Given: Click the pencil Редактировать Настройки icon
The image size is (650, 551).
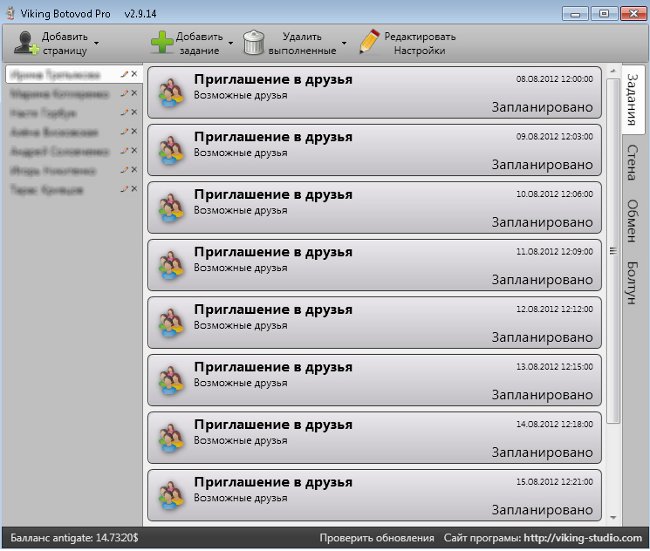Looking at the screenshot, I should click(x=369, y=41).
